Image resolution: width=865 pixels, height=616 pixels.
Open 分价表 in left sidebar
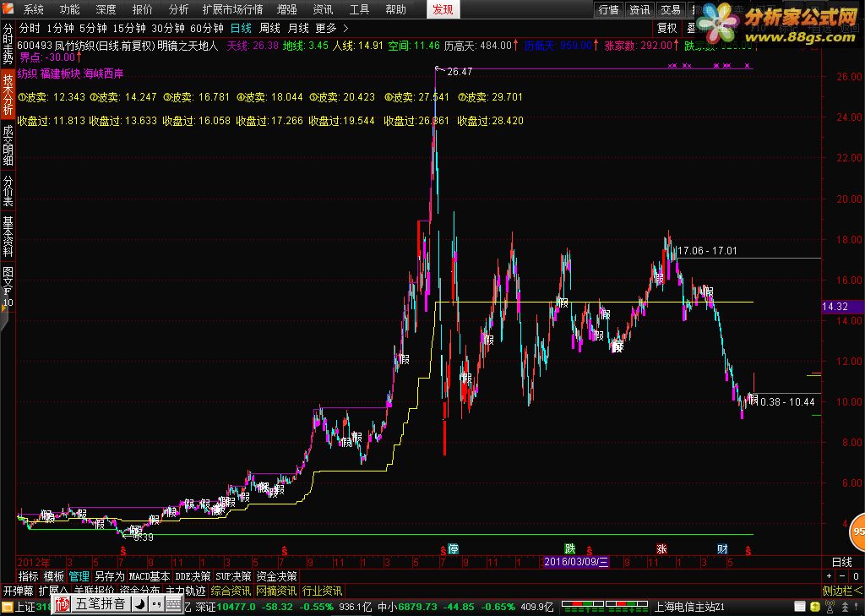(8, 190)
